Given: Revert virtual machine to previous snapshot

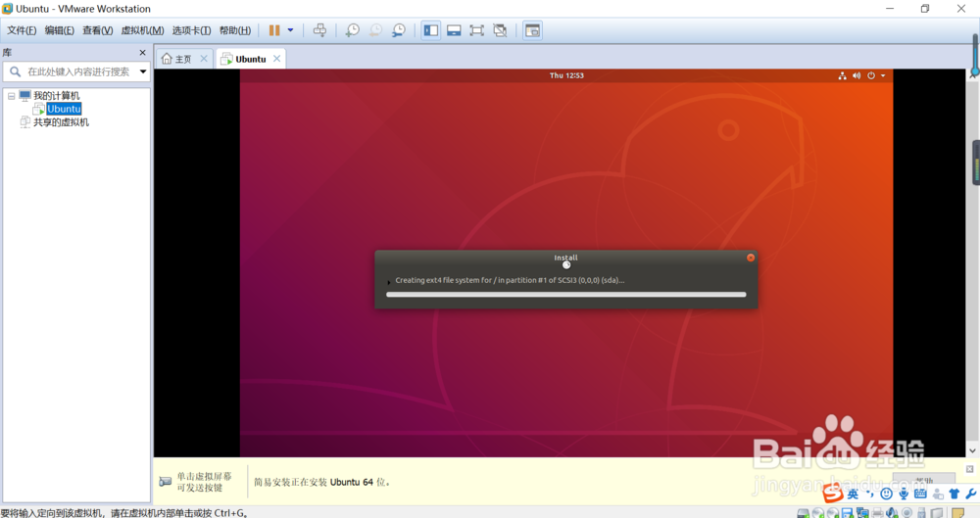Looking at the screenshot, I should coord(375,30).
